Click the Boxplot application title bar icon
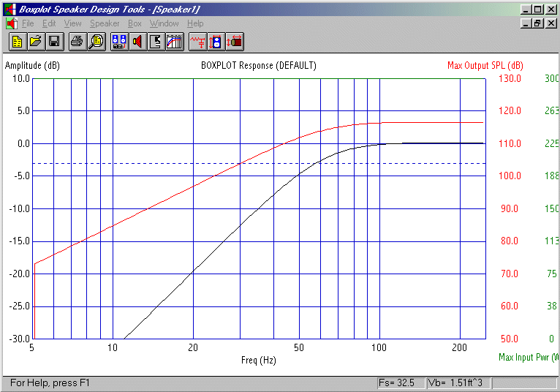The height and width of the screenshot is (392, 560). click(x=10, y=10)
